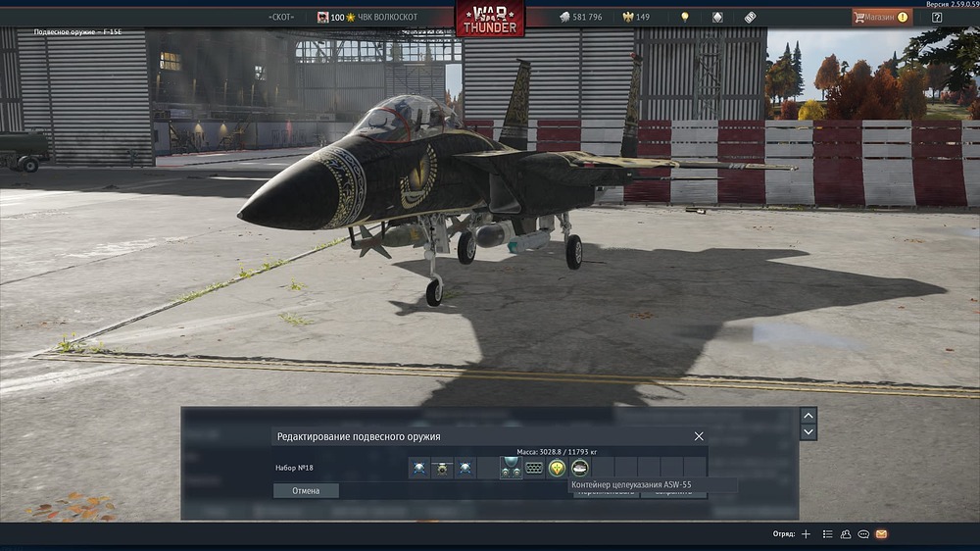Click the plus icon next to Отряд
980x551 pixels.
[806, 534]
